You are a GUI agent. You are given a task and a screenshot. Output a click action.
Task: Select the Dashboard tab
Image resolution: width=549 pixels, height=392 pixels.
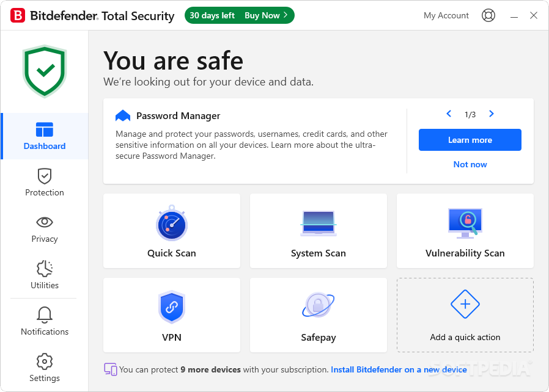(44, 136)
